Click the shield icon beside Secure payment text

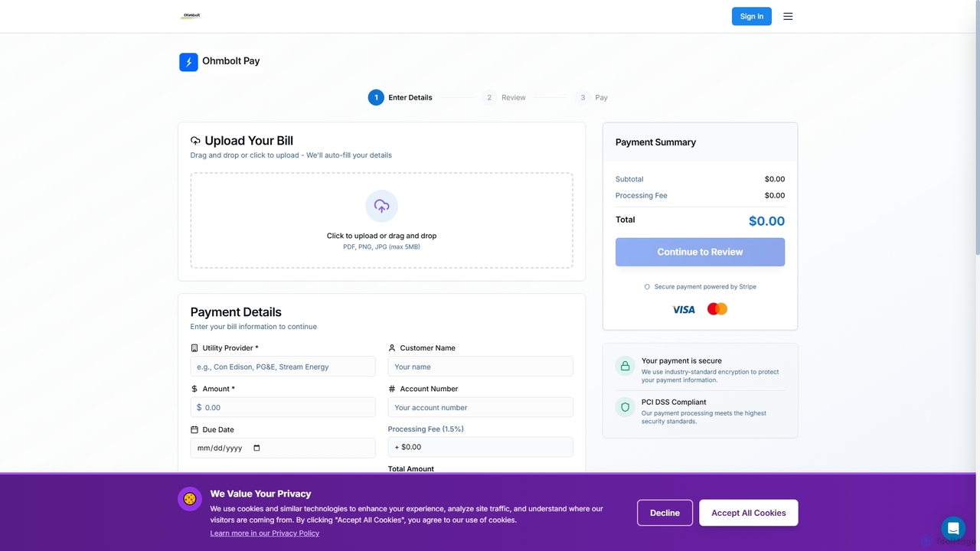[x=647, y=287]
